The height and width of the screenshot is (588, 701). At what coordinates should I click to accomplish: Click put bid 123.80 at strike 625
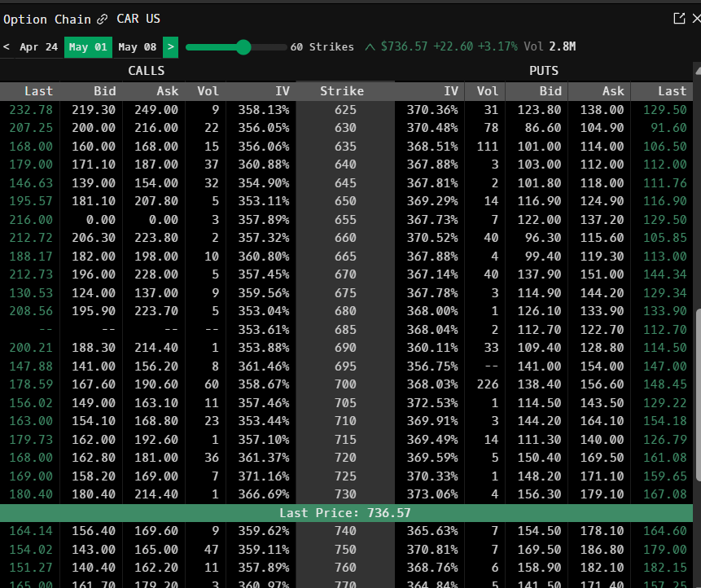point(539,110)
